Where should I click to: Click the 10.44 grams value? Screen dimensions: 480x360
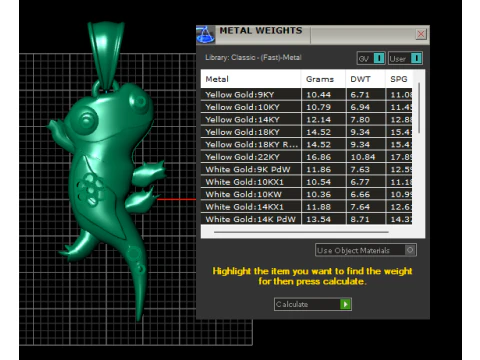coord(318,95)
